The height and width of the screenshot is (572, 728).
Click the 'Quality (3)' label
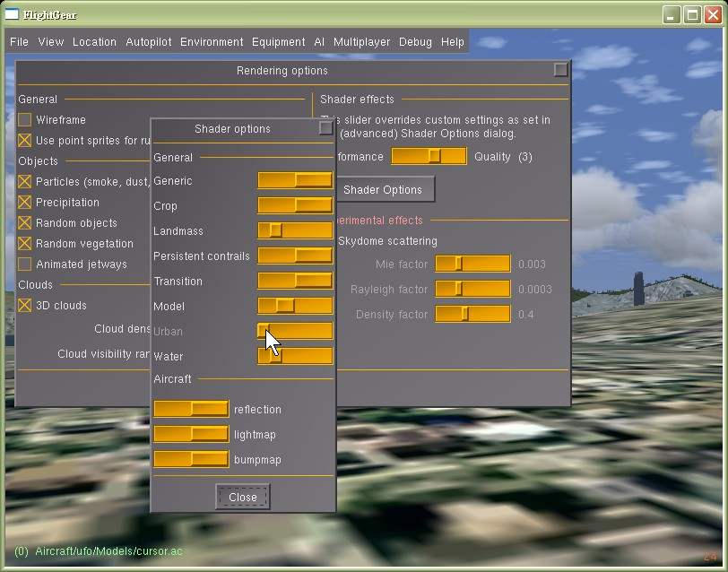[503, 157]
